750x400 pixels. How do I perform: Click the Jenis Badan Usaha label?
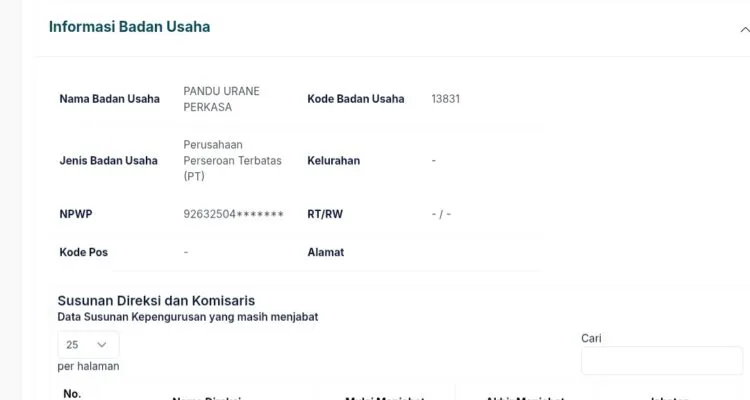point(108,160)
